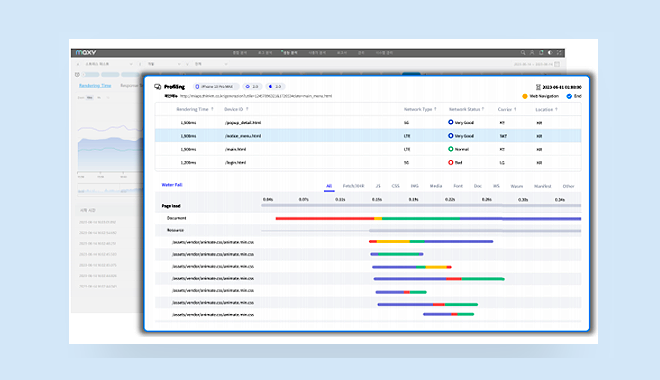Click the fullscreen expand icon in top bar
The image size is (660, 380).
559,53
